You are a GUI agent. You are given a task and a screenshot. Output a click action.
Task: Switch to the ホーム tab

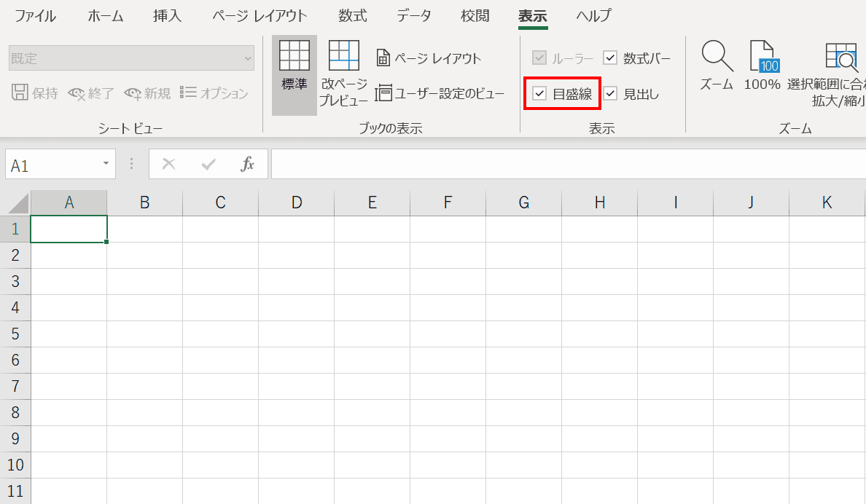pos(106,15)
